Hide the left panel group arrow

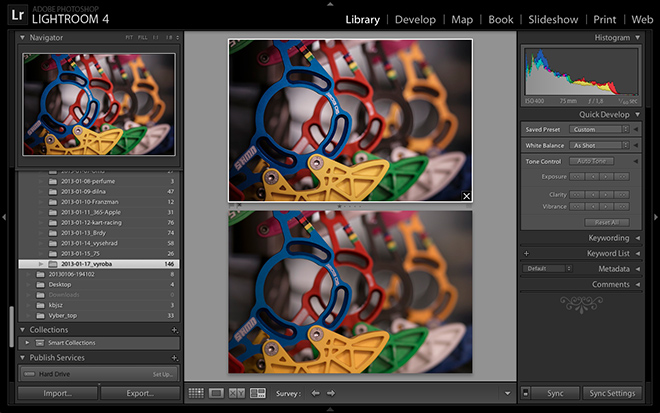pyautogui.click(x=4, y=217)
